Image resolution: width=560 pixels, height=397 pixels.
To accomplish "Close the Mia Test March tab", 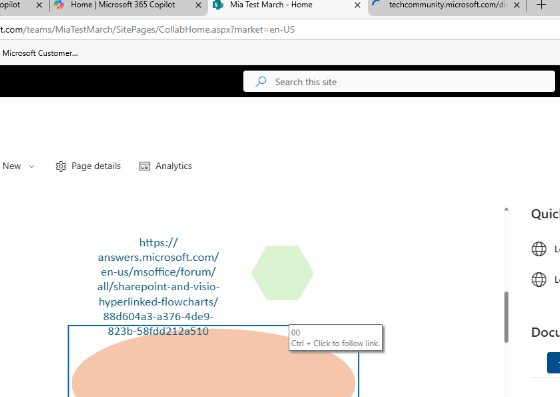I will (357, 5).
